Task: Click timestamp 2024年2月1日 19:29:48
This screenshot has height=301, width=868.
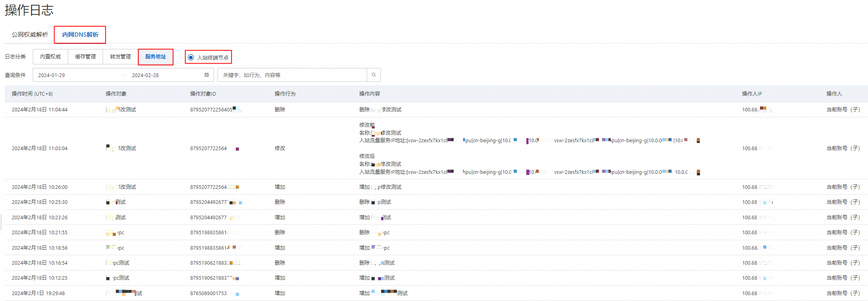Action: tap(38, 293)
